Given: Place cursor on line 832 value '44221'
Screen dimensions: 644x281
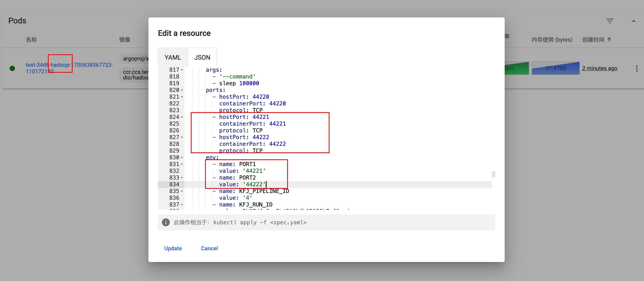Looking at the screenshot, I should pos(254,171).
